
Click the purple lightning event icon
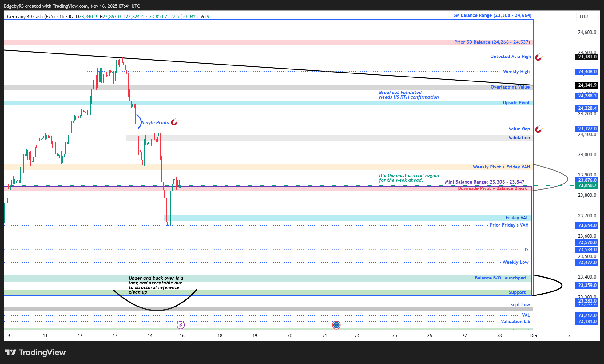click(x=181, y=325)
